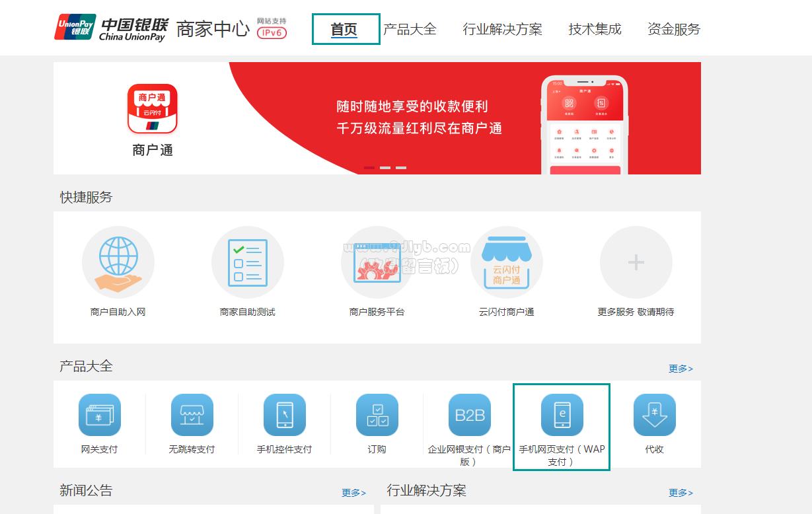Click the banner slogan 千万级流量红利尽在商户通
Viewport: 812px width, 514px height.
pyautogui.click(x=420, y=128)
